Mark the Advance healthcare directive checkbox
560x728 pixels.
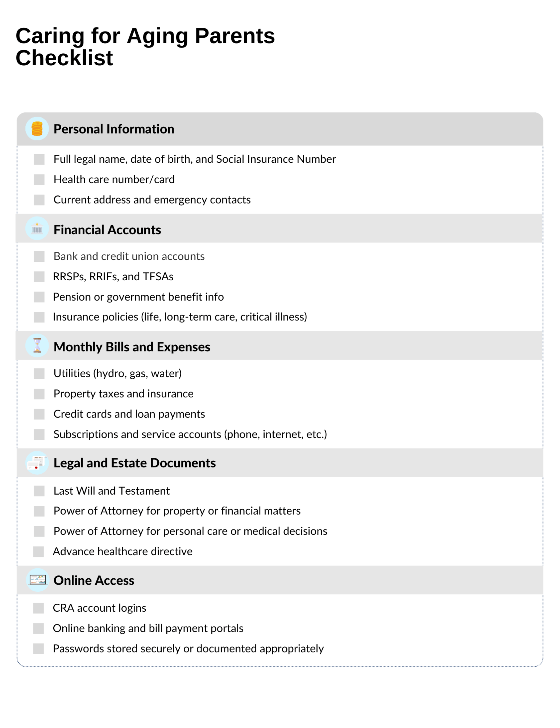(x=38, y=552)
